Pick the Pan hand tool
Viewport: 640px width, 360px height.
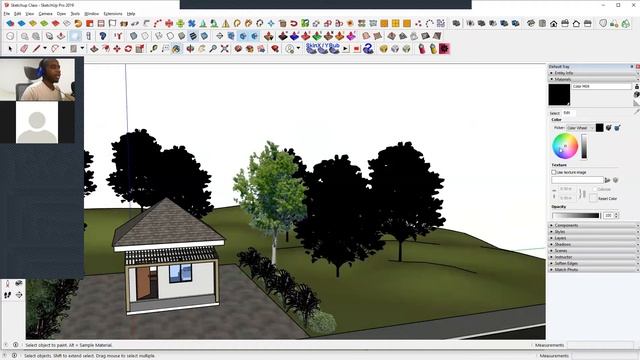click(202, 49)
